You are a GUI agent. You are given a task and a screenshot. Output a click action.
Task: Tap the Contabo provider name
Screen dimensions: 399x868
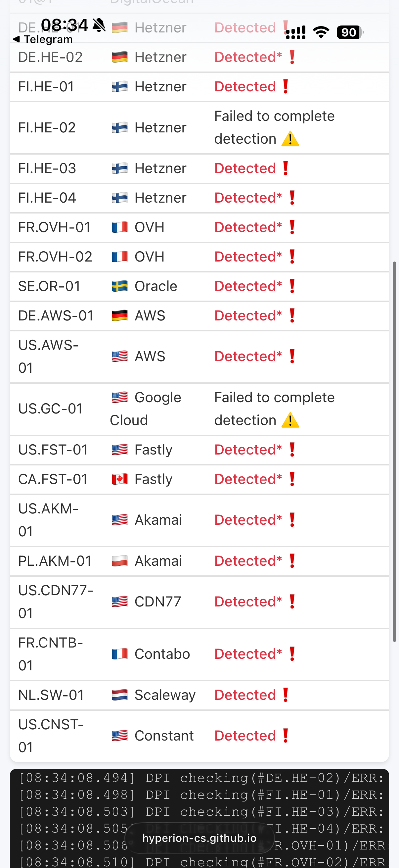point(162,654)
